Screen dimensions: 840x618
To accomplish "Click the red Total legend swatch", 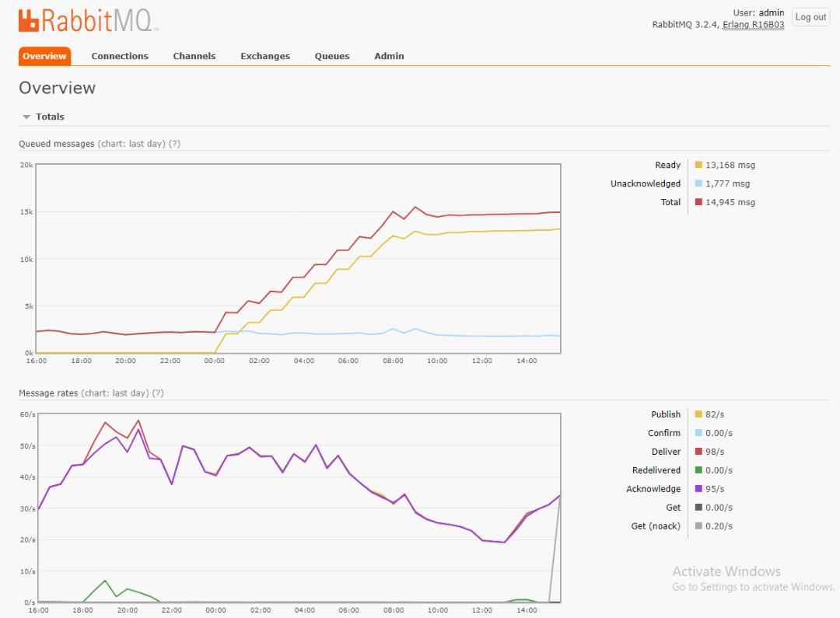I will (x=698, y=202).
